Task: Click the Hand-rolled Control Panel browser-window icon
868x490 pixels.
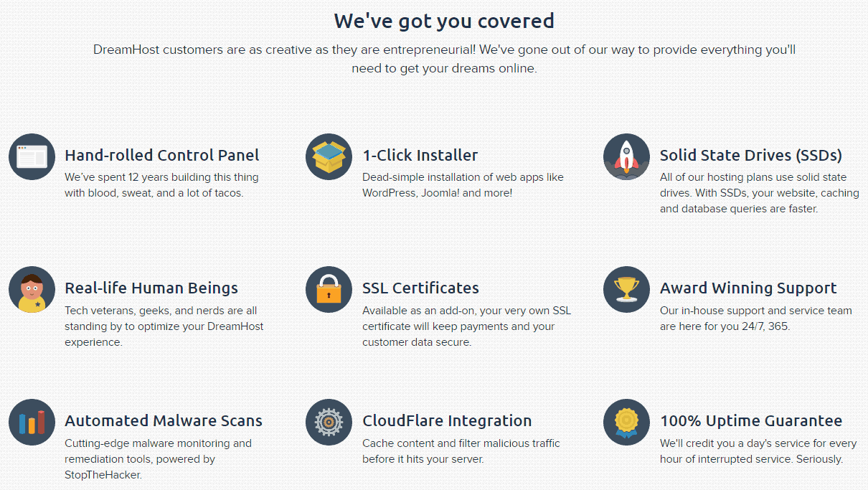Action: coord(32,156)
